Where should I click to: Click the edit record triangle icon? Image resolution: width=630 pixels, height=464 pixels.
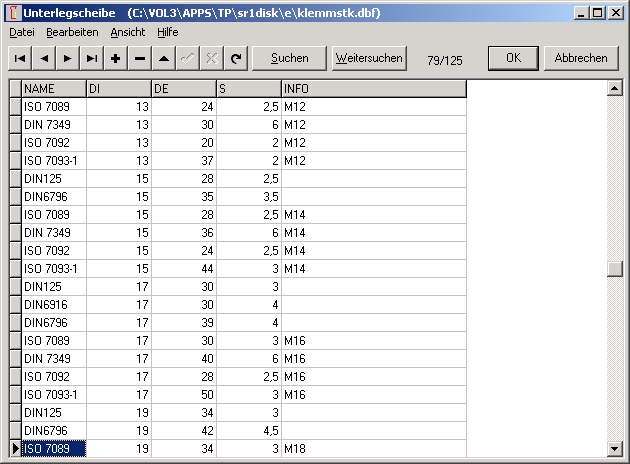click(164, 59)
